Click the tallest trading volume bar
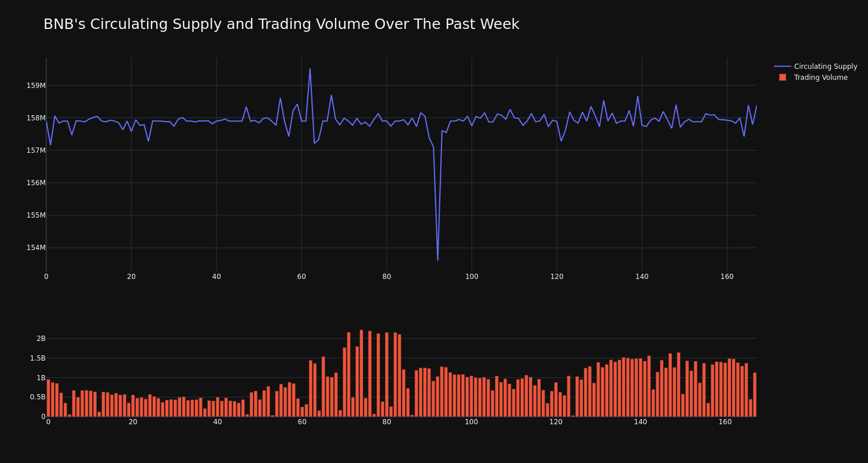The image size is (868, 463). [x=361, y=373]
